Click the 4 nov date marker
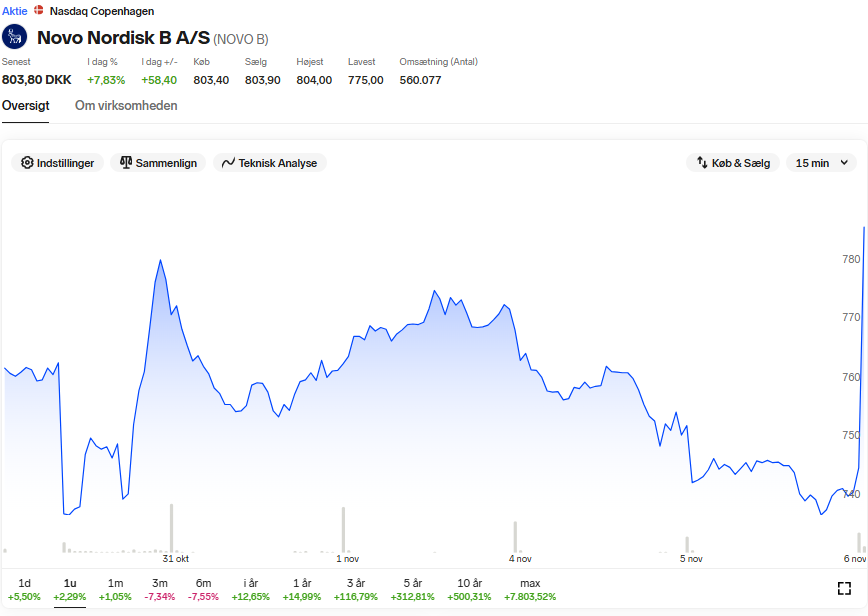The image size is (868, 616). [520, 559]
